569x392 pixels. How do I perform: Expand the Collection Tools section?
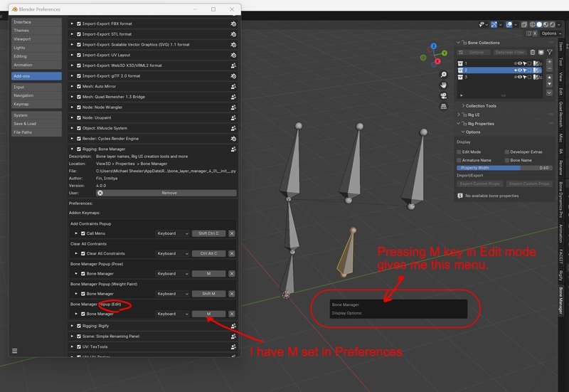point(464,105)
